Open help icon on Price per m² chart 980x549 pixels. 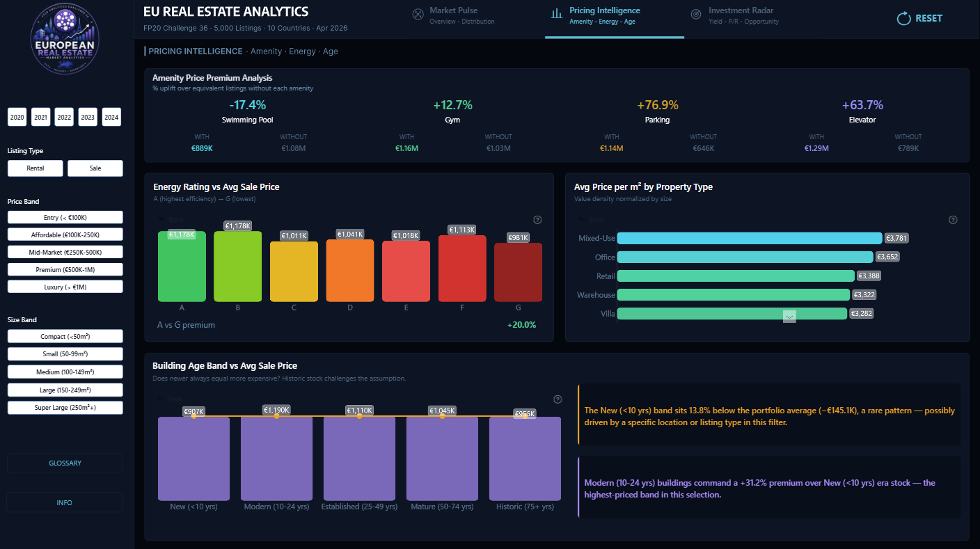coord(953,220)
